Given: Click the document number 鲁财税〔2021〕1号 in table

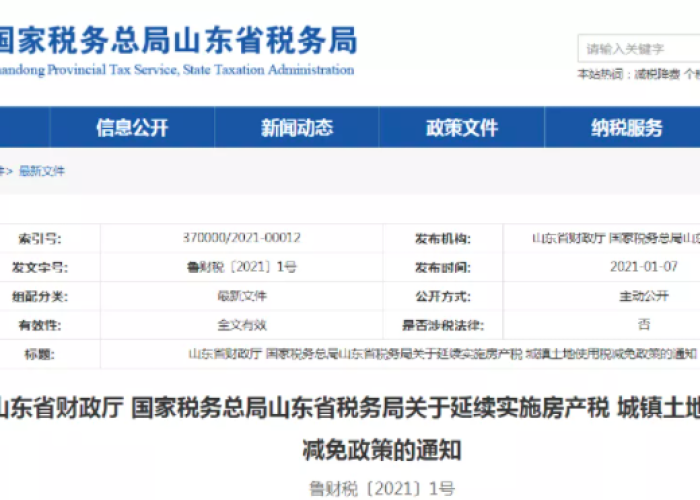Looking at the screenshot, I should [242, 267].
